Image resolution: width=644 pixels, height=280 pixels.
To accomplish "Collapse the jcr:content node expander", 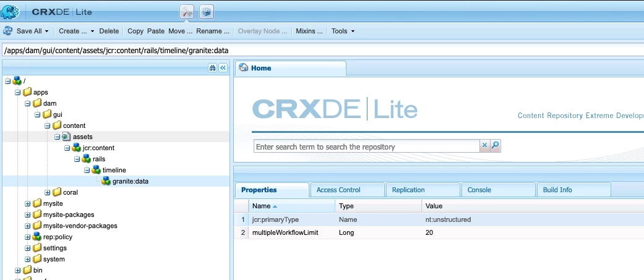I will [67, 148].
